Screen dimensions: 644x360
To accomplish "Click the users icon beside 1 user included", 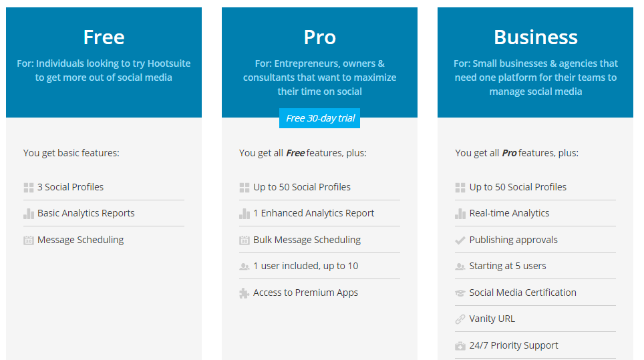I will (244, 266).
